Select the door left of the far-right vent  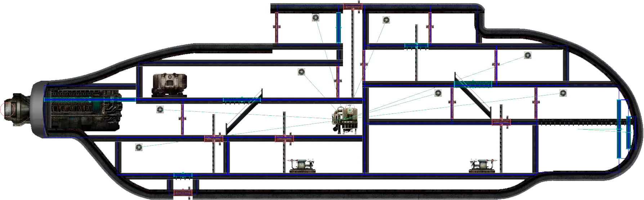click(536, 103)
